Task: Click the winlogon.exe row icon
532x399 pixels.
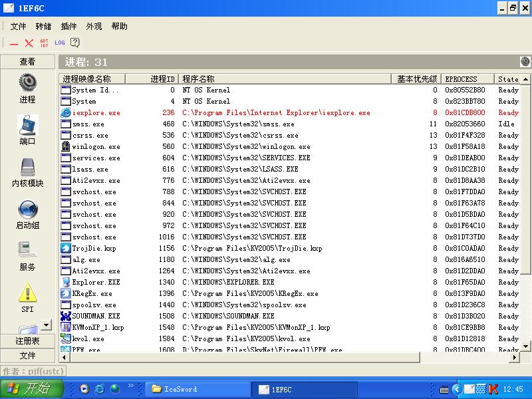Action: 65,146
